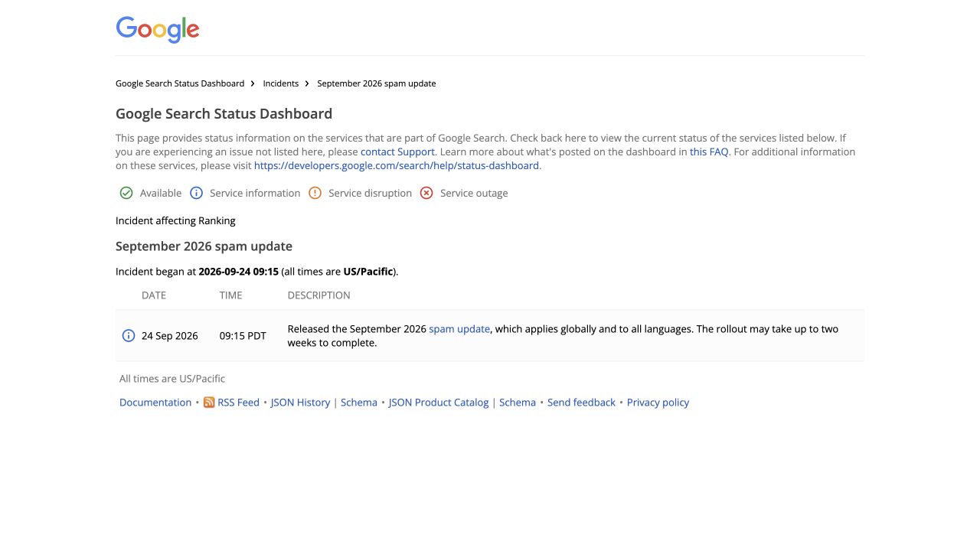
Task: Open the Documentation footer link
Action: pyautogui.click(x=155, y=403)
